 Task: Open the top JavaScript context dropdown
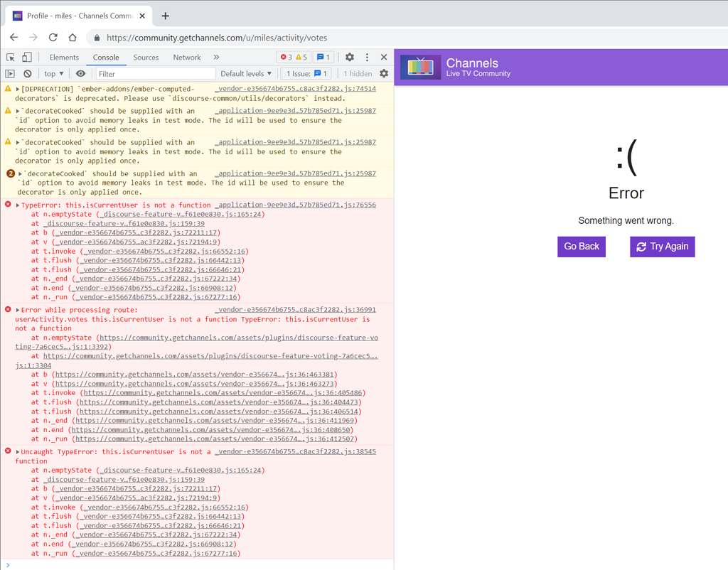tap(54, 73)
